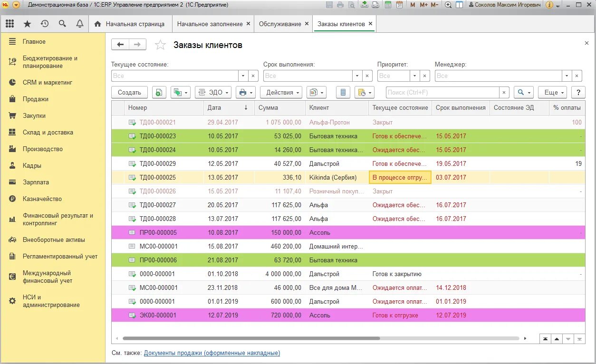Close the Заказы клиентов tab

[371, 24]
